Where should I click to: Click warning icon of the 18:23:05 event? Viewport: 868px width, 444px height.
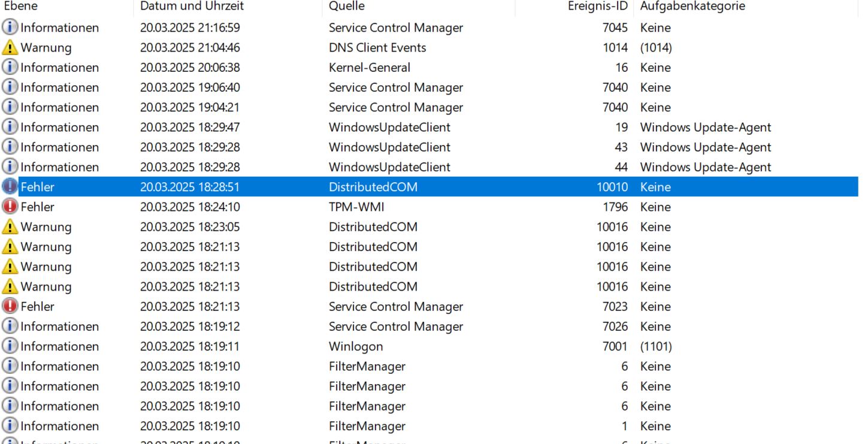(10, 226)
